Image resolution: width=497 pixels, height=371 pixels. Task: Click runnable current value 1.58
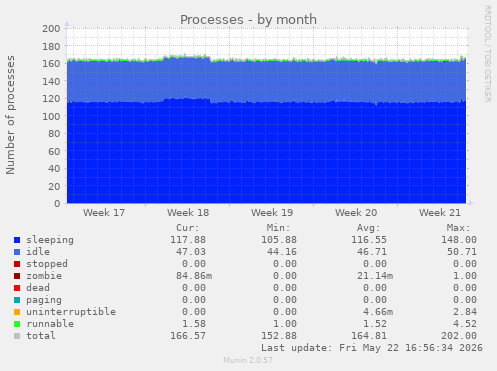(194, 324)
